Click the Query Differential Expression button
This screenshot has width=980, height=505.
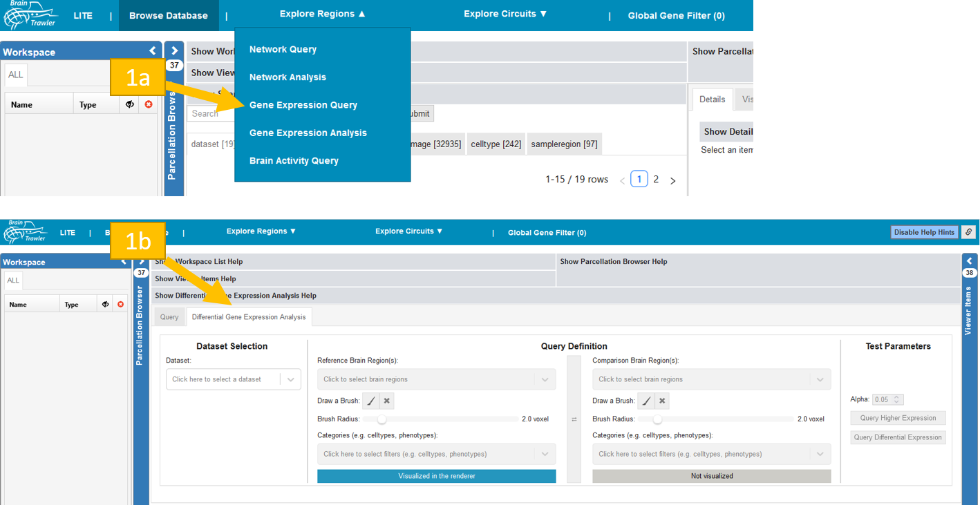click(x=898, y=437)
